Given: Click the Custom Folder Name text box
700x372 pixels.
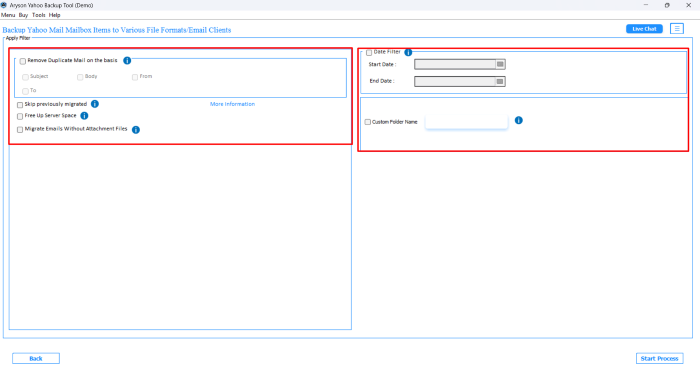Looking at the screenshot, I should pos(467,122).
